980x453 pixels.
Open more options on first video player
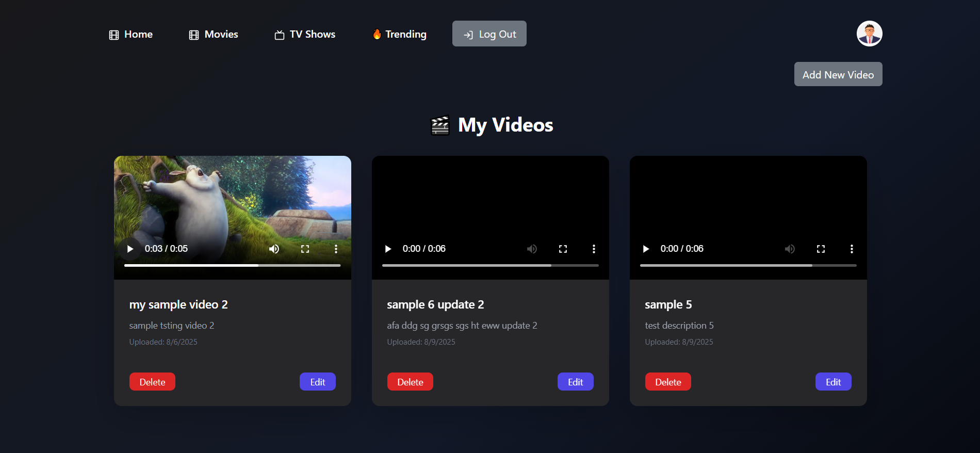[x=336, y=249]
